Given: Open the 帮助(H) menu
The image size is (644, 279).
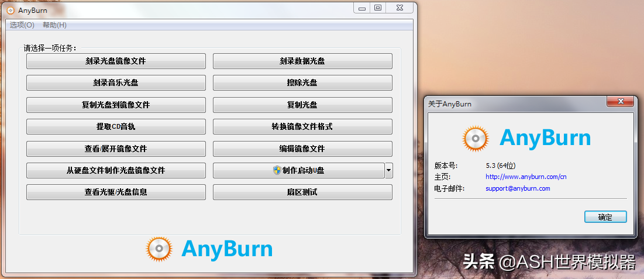Looking at the screenshot, I should tap(54, 25).
